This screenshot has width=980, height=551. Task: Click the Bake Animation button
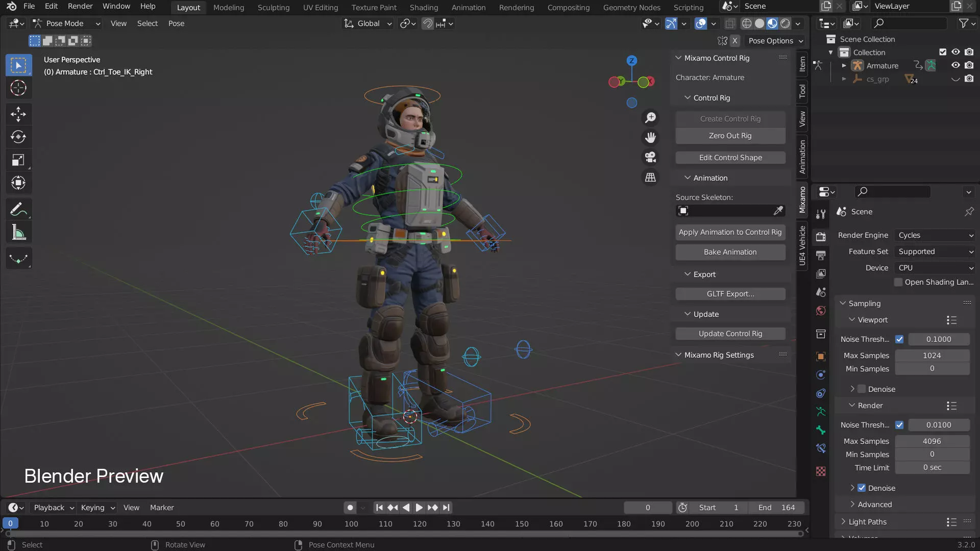(730, 252)
